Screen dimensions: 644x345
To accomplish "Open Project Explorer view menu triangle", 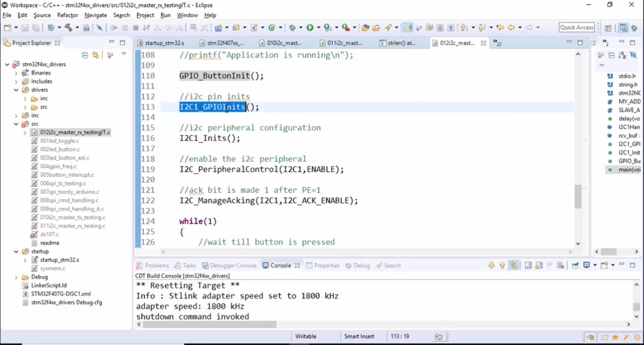I will click(x=124, y=54).
